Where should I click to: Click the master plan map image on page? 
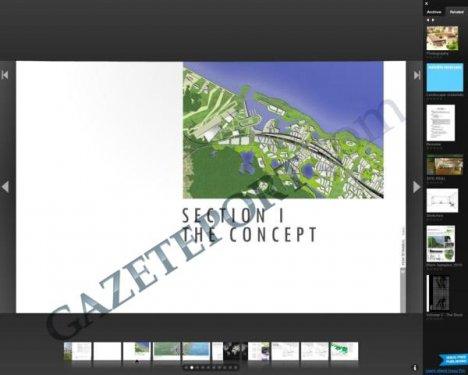click(x=283, y=130)
